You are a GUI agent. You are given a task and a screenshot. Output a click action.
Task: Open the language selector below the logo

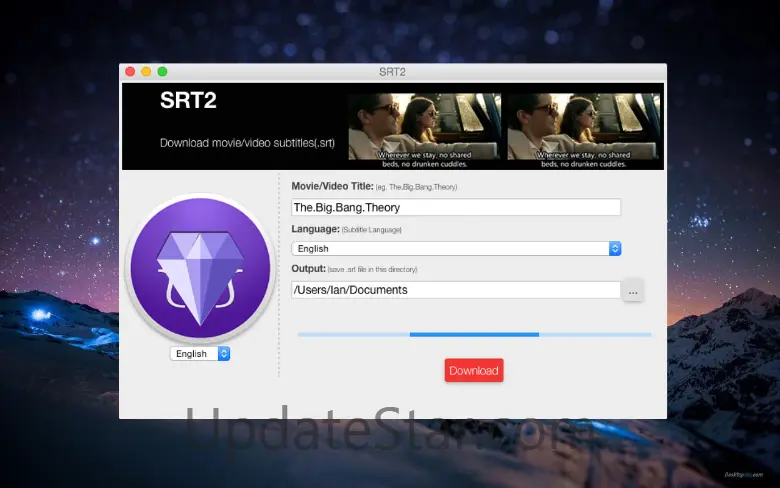[x=199, y=354]
